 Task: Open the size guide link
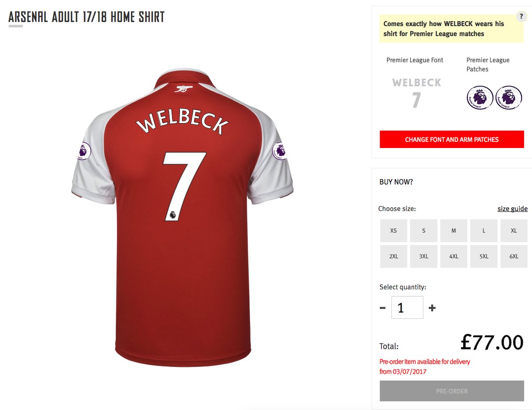(512, 209)
